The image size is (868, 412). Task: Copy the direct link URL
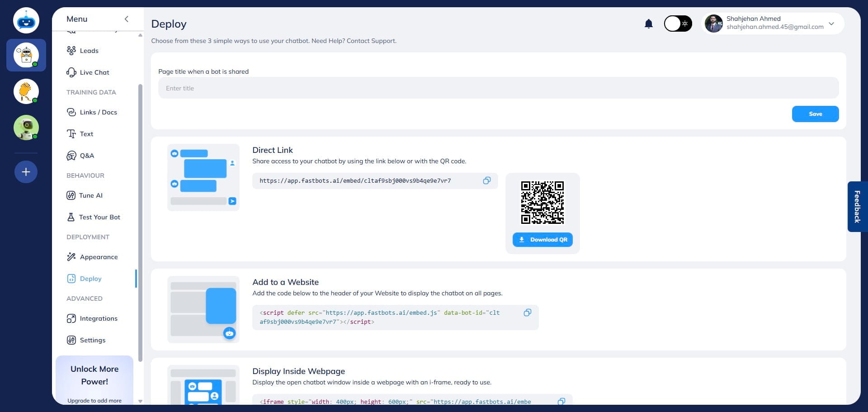coord(486,181)
